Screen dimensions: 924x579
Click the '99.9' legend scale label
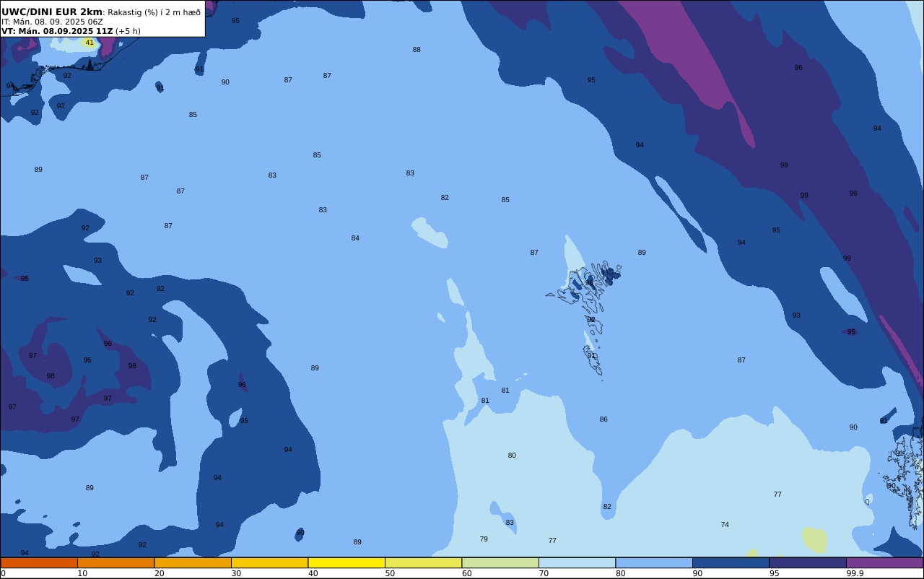click(855, 573)
